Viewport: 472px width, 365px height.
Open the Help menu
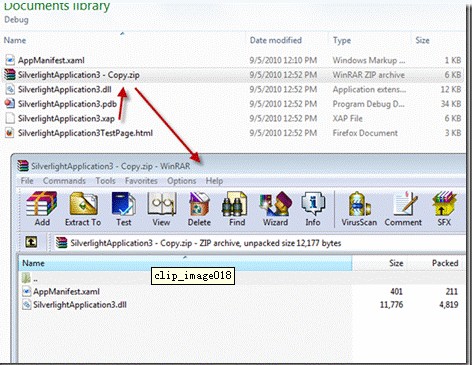point(214,181)
